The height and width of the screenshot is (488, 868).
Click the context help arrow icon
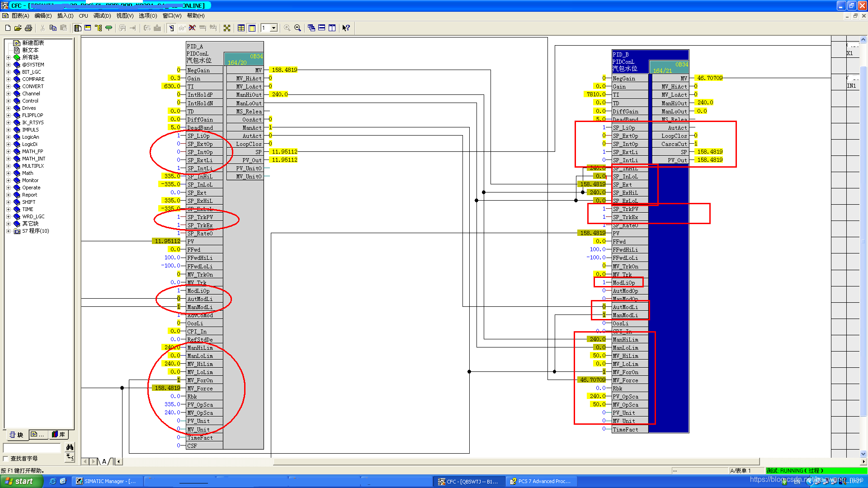tap(346, 28)
